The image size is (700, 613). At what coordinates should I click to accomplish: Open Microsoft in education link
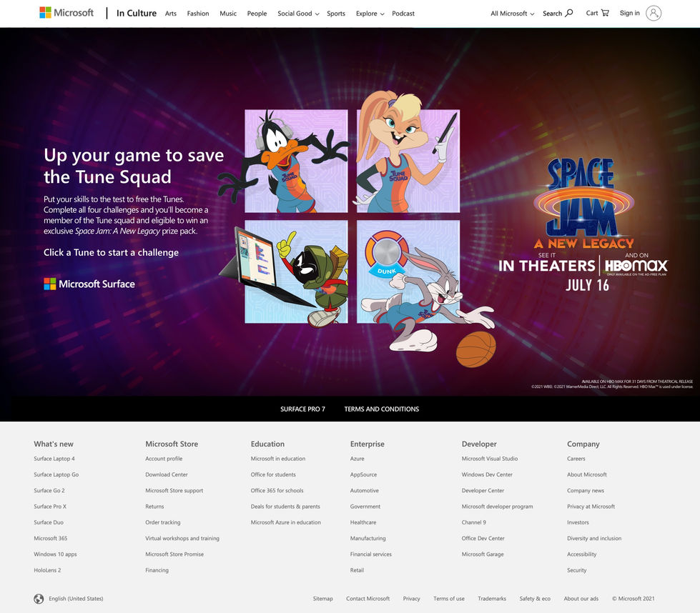click(278, 459)
